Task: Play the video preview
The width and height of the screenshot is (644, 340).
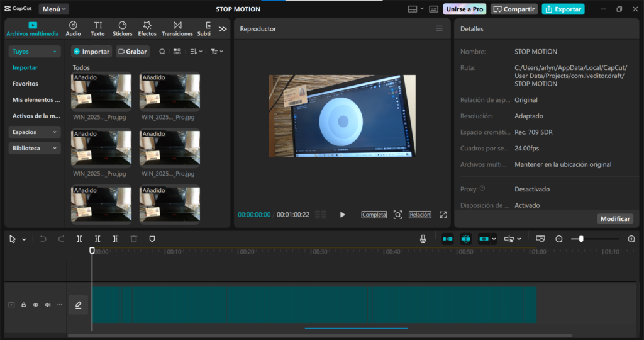Action: [x=343, y=215]
